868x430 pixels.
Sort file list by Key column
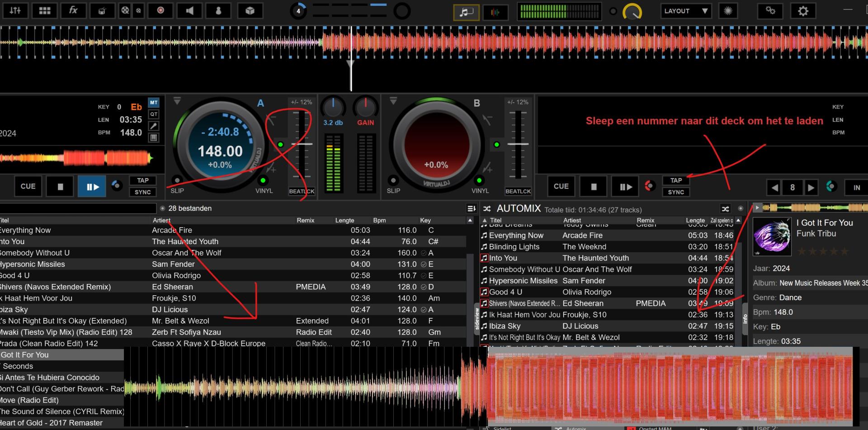425,220
